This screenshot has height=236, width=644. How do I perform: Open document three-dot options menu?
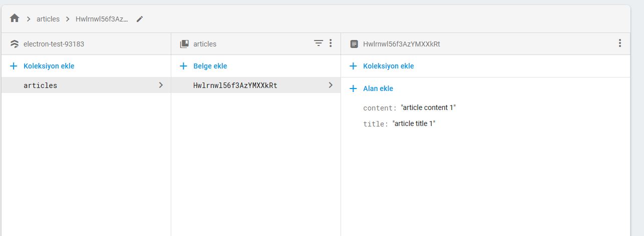[620, 43]
